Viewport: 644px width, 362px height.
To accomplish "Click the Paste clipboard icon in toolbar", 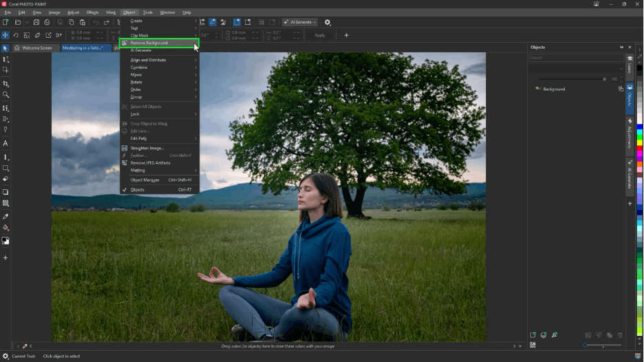I will point(82,22).
